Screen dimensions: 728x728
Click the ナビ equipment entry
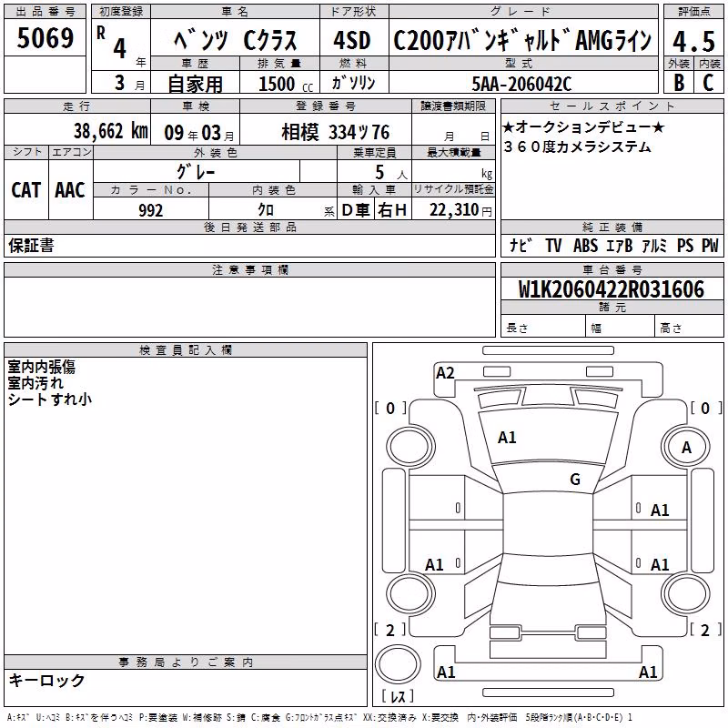point(521,246)
